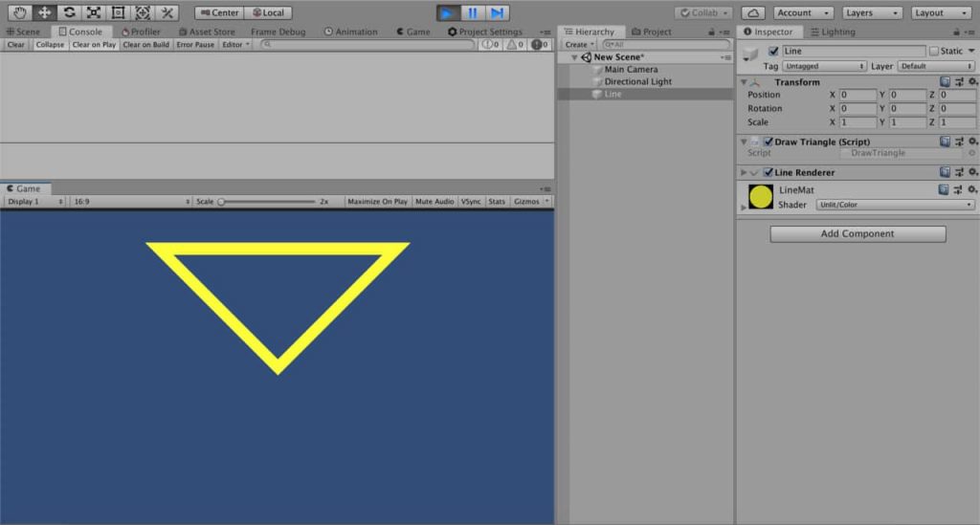Select the Transform tool
The height and width of the screenshot is (525, 980).
(x=143, y=12)
